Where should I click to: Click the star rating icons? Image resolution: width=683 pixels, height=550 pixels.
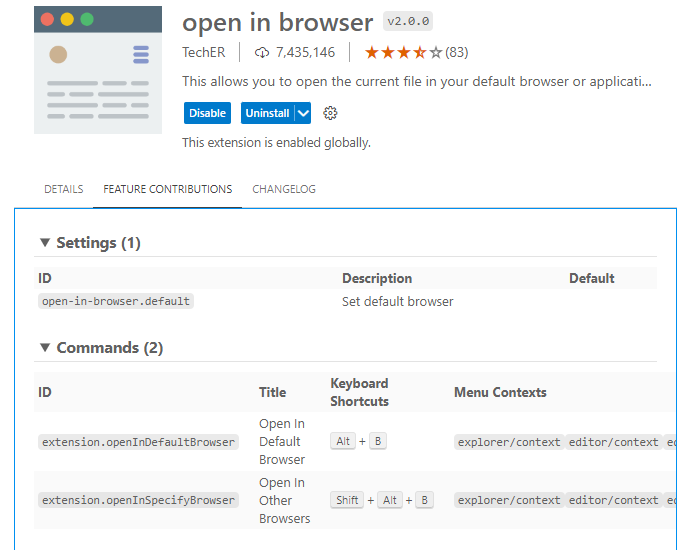click(403, 53)
